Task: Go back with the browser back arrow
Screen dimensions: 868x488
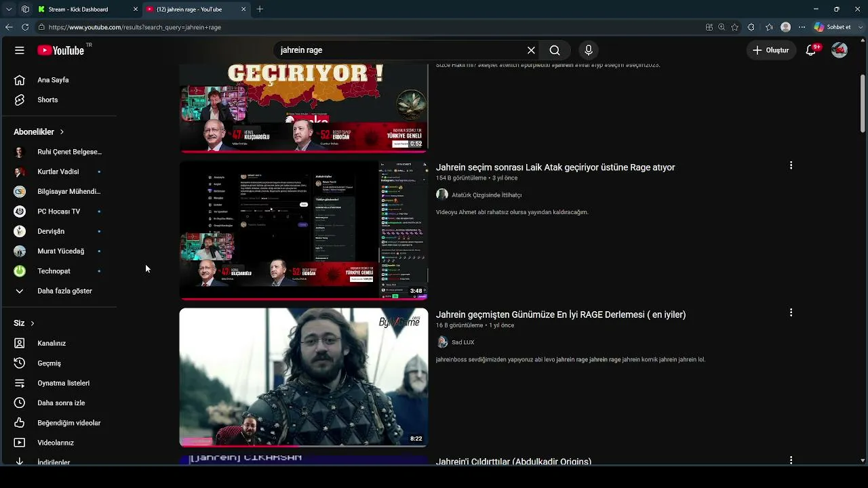Action: [9, 27]
